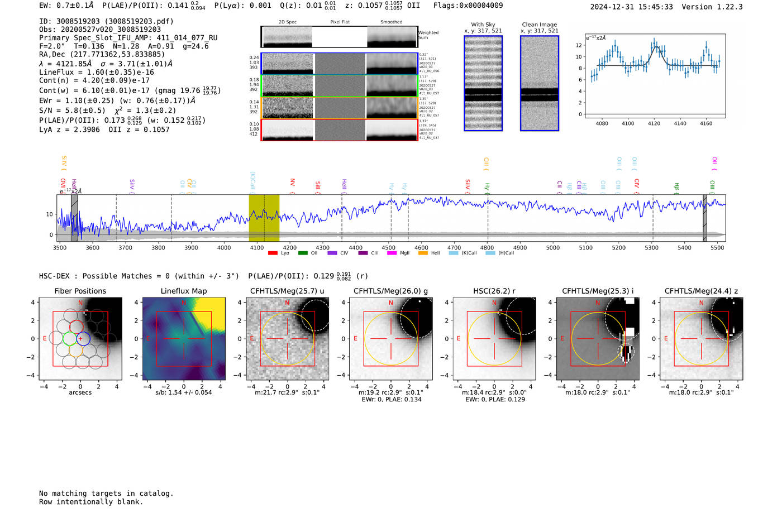This screenshot has width=782, height=532.
Task: Click the 'Pixel Flat' column header
Action: click(340, 22)
